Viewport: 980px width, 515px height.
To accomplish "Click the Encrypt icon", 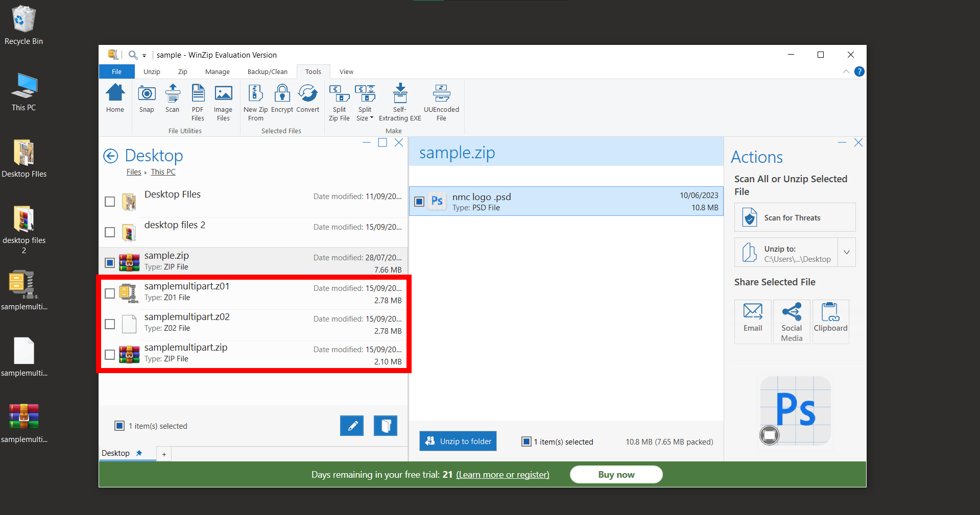I will click(281, 101).
